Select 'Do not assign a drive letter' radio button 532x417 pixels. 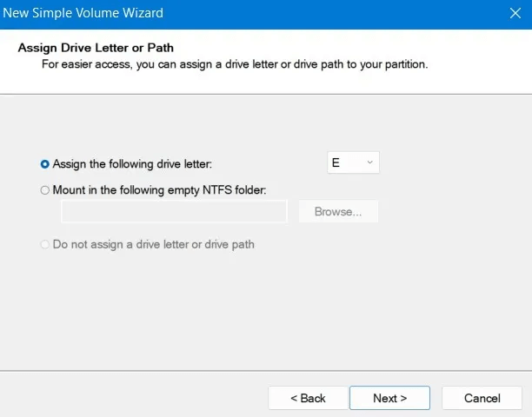click(x=45, y=244)
